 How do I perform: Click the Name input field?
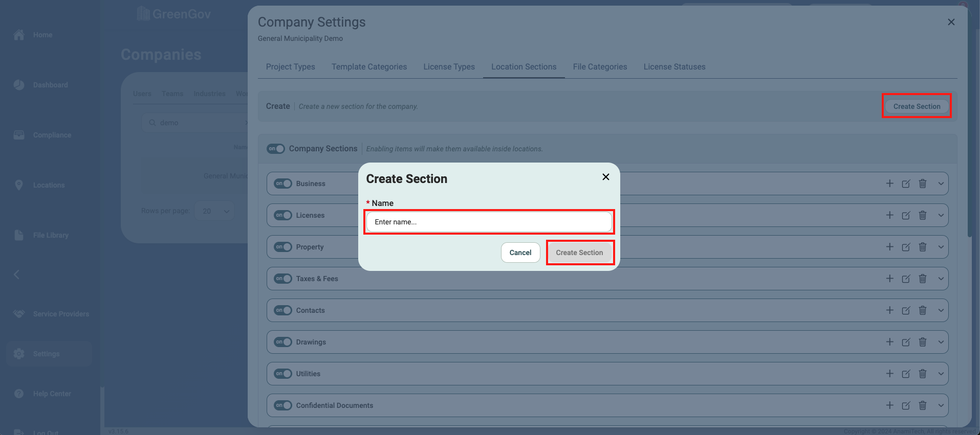coord(489,222)
